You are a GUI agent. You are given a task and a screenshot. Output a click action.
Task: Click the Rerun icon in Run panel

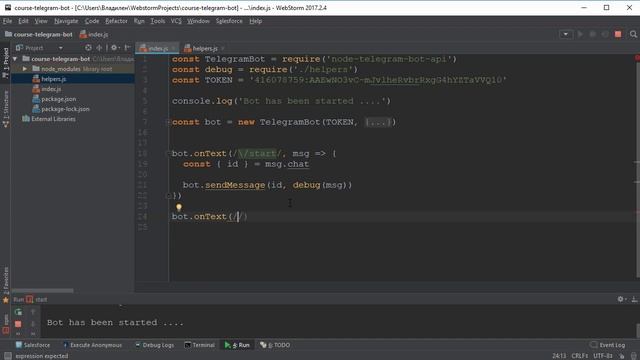click(x=18, y=312)
